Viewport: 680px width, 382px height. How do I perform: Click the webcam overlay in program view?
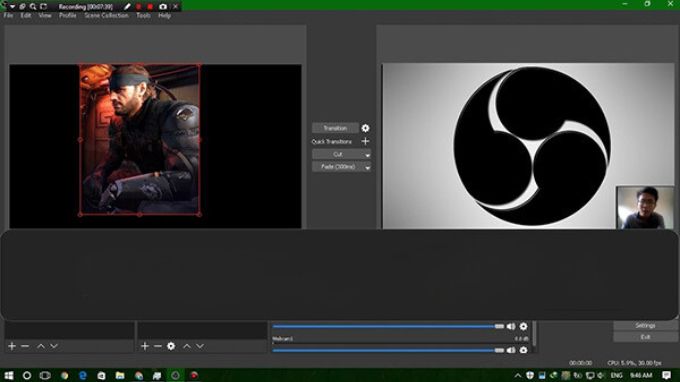click(645, 208)
